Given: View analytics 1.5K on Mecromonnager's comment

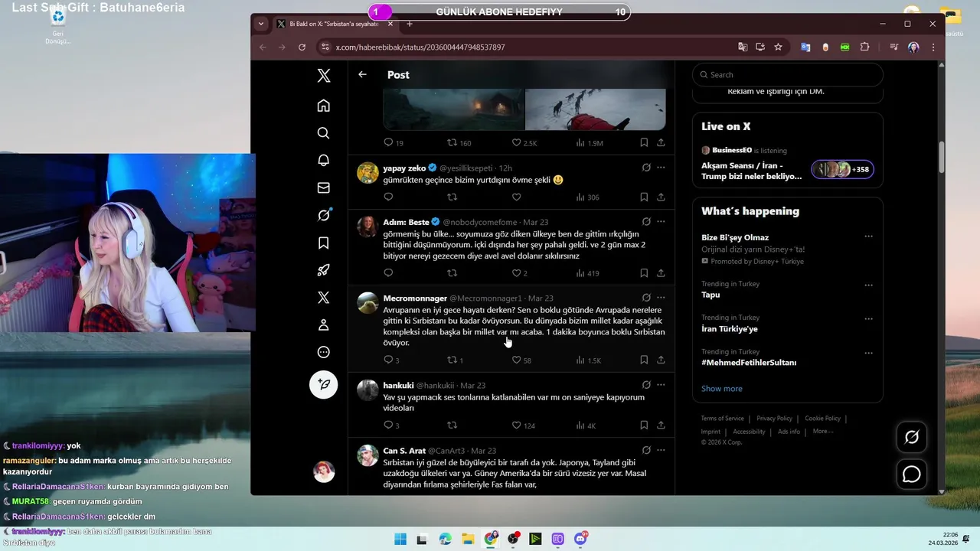Looking at the screenshot, I should point(588,360).
